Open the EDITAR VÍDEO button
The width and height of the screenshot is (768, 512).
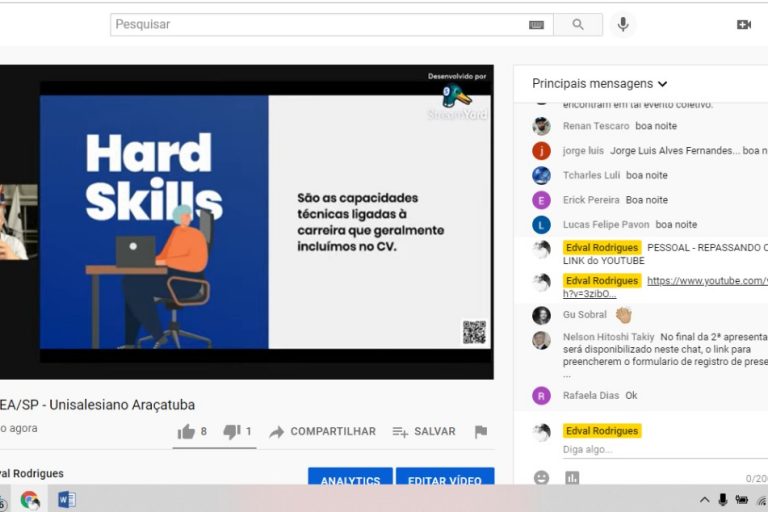point(445,477)
